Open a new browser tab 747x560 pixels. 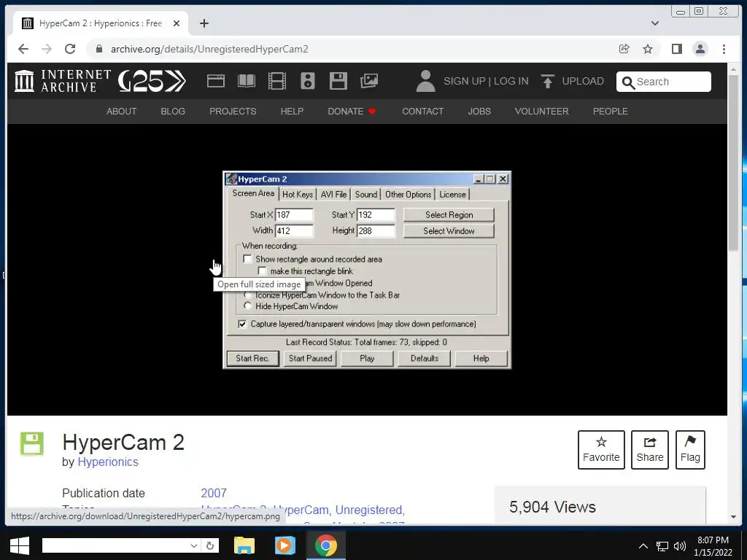204,23
